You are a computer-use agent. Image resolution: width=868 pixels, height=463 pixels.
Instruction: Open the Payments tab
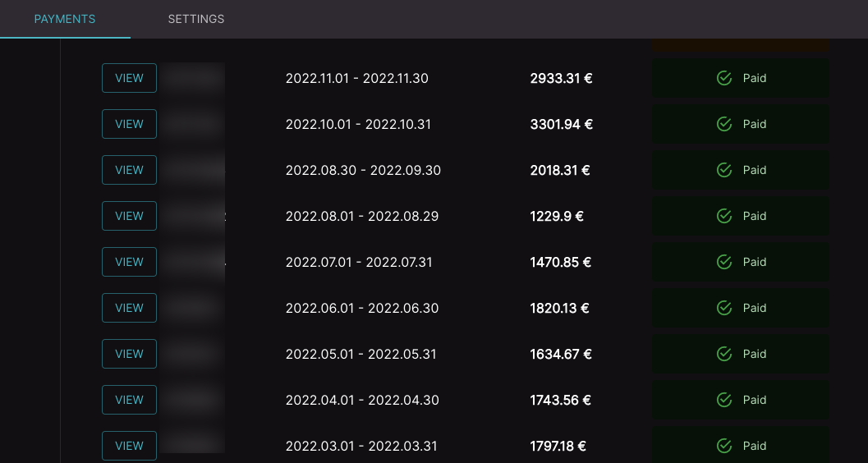(x=65, y=19)
